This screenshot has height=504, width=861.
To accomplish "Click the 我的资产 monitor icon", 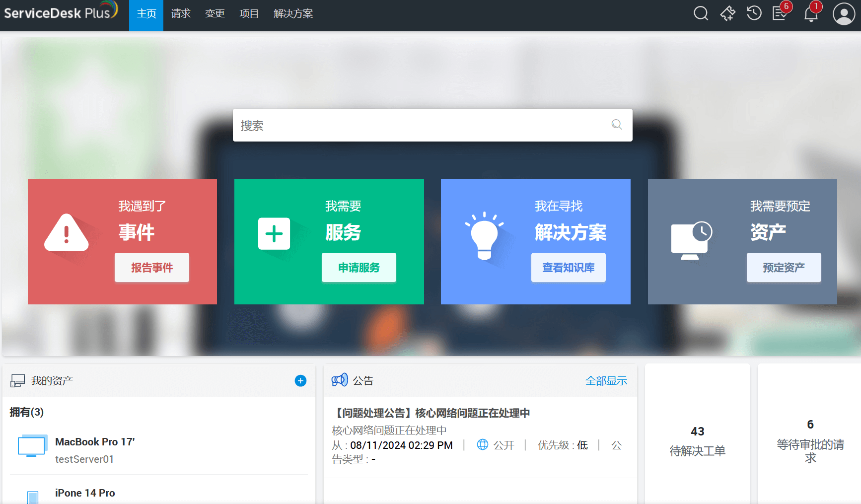I will tap(17, 380).
